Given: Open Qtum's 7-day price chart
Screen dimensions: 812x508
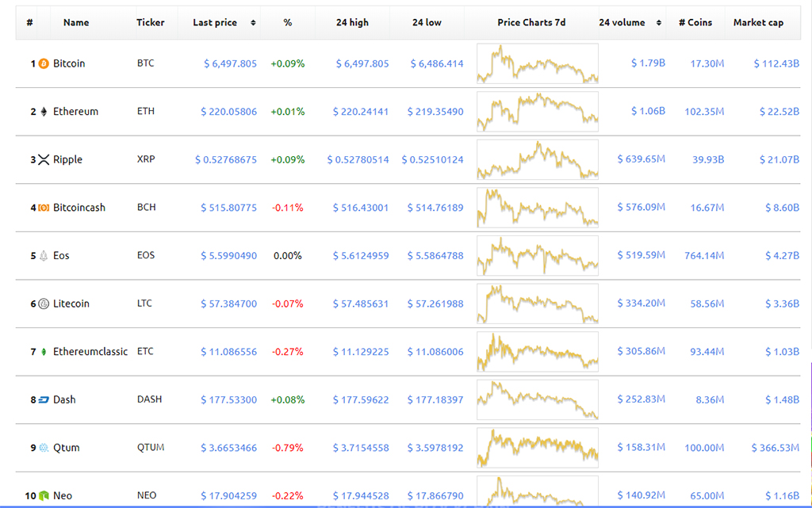Looking at the screenshot, I should [538, 448].
